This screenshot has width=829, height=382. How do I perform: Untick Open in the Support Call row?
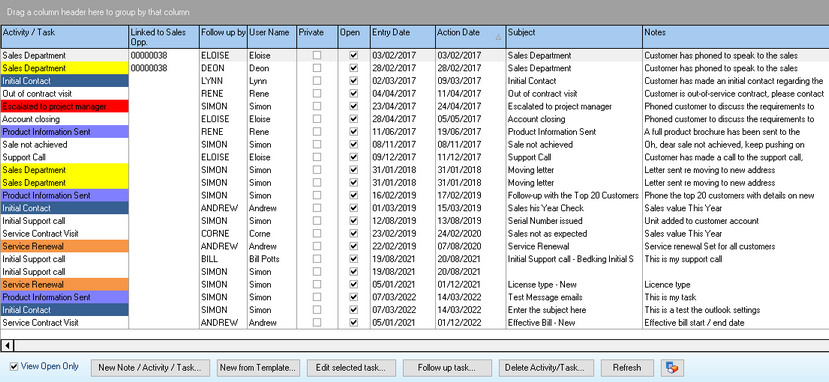click(x=354, y=157)
